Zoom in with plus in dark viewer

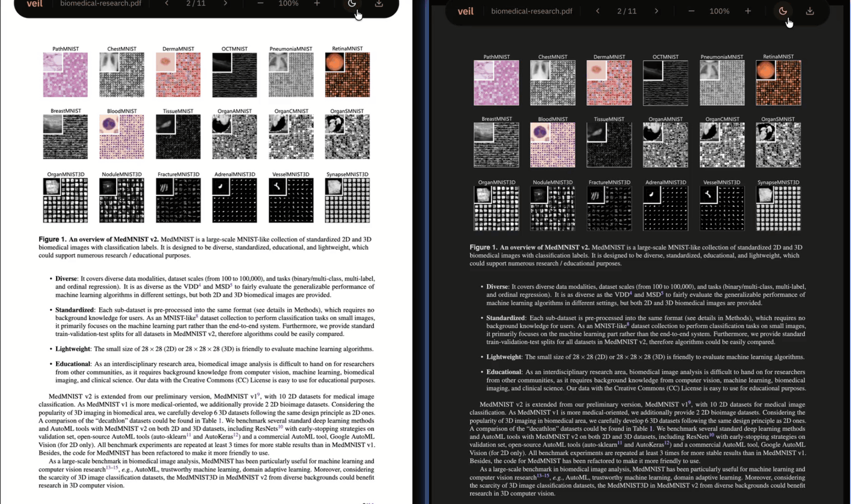tap(748, 11)
